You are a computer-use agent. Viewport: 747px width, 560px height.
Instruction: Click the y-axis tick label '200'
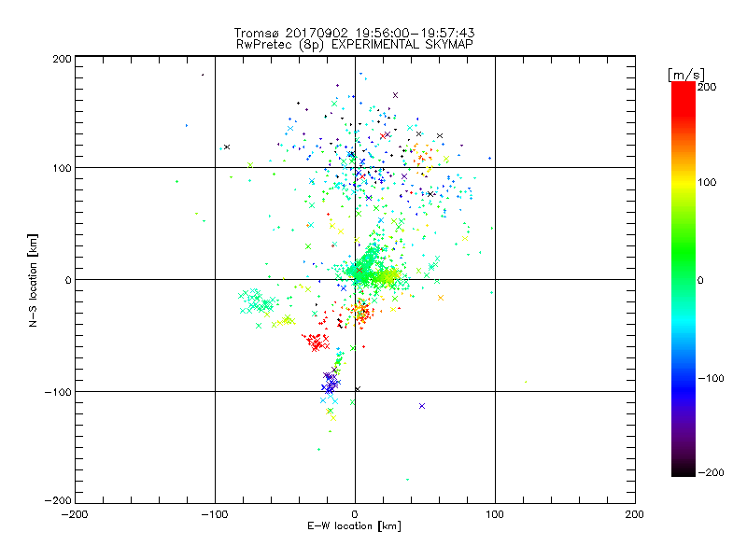coord(62,59)
